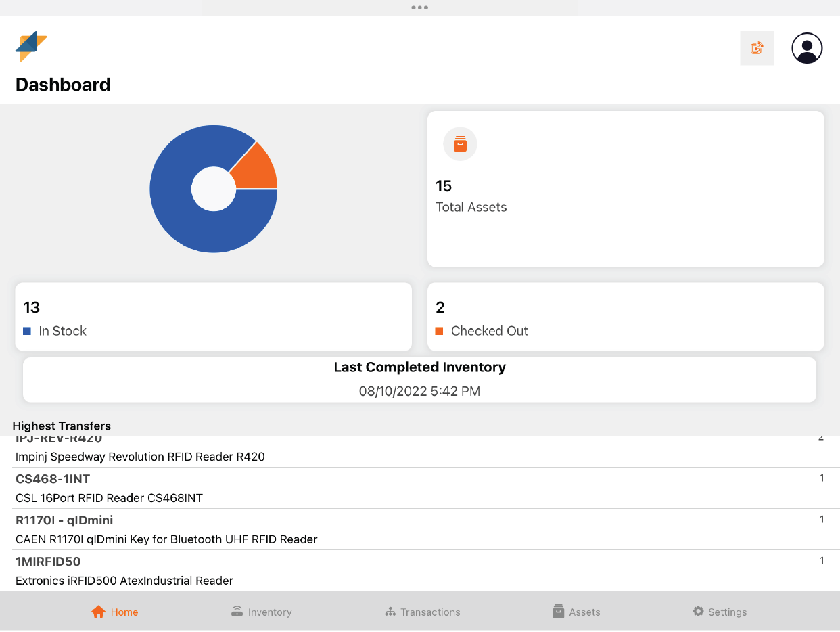Tap the Settings gear icon

(698, 612)
